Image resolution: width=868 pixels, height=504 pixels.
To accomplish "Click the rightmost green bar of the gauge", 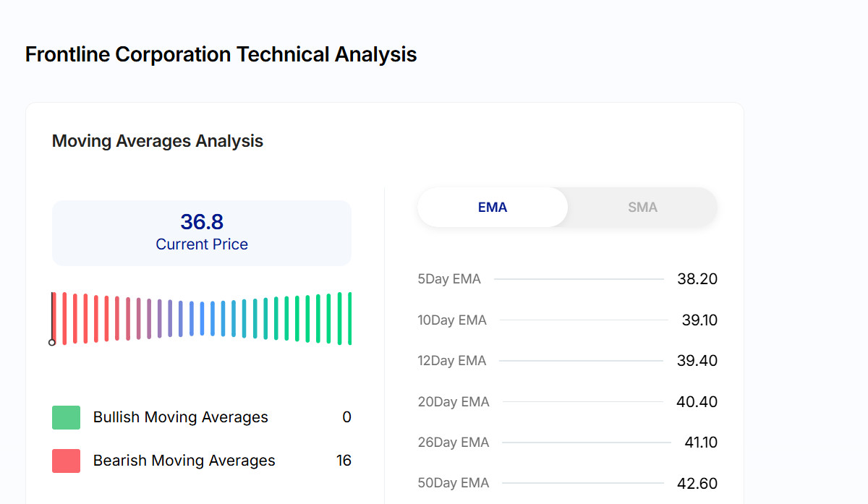I will click(x=350, y=318).
